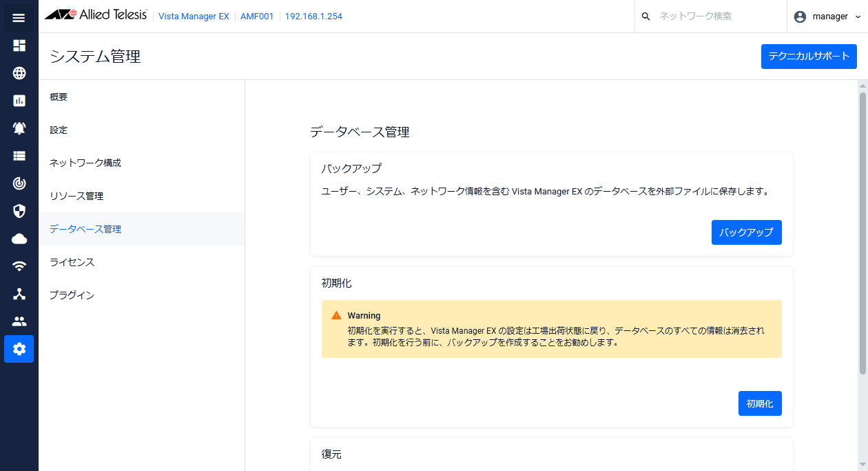This screenshot has width=868, height=471.
Task: Select ライセンス in the side menu
Action: coord(142,263)
